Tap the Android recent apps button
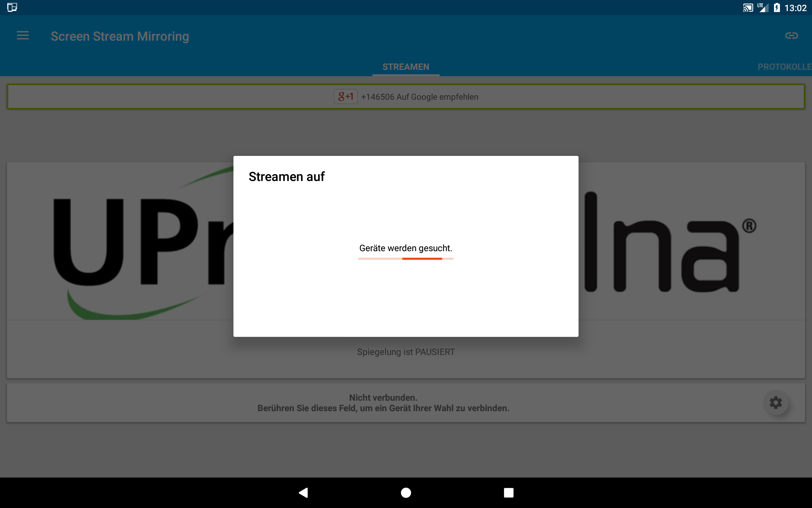The image size is (812, 508). (x=509, y=492)
